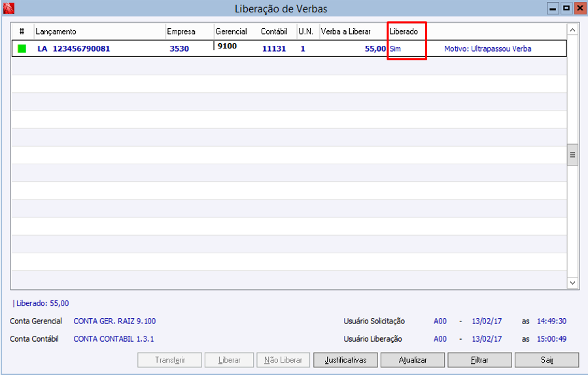
Task: Click the red application icon in title bar
Action: click(x=9, y=8)
